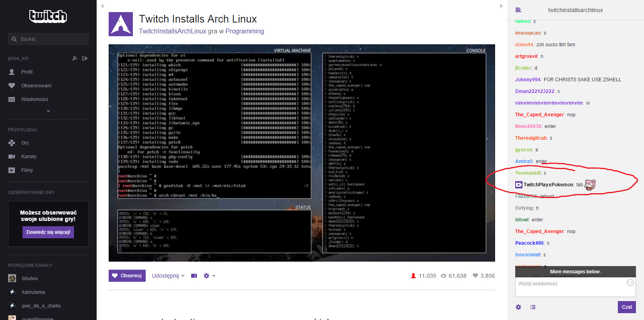
Task: Click the phoe_krk username
Action: [19, 58]
